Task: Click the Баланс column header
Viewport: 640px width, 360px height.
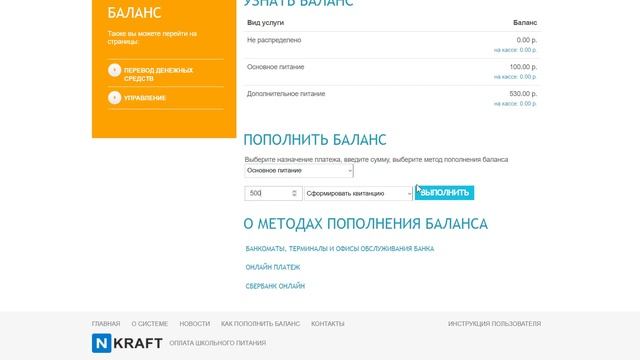Action: point(525,23)
